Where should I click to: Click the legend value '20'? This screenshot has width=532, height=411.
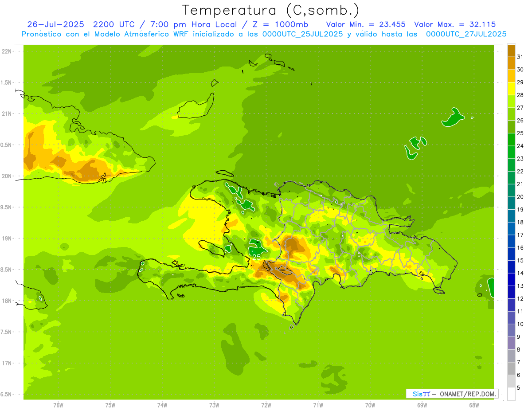[520, 197]
